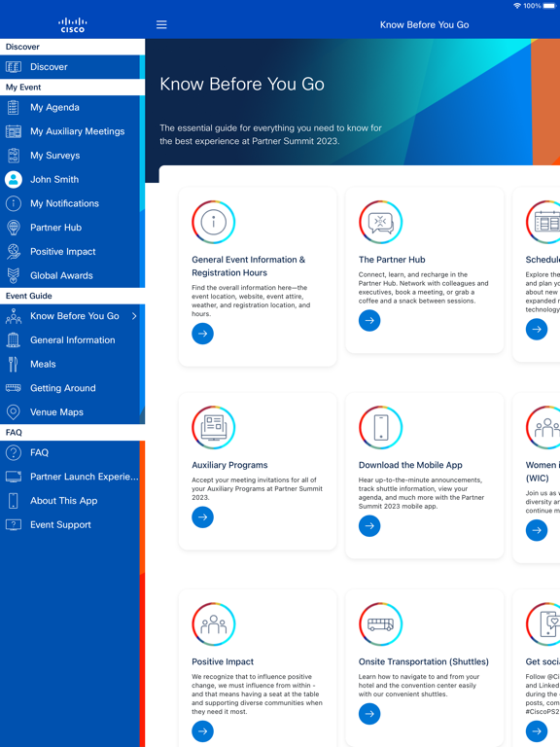Click the Onsite Transportation card bus icon
This screenshot has width=560, height=747.
pyautogui.click(x=380, y=624)
